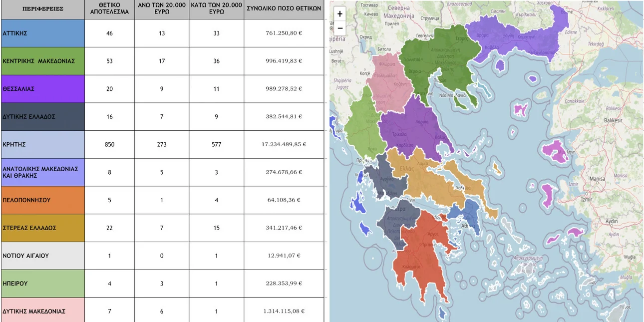Click the ΘΕΤΙΚΟ ΑΠΟΤΕΛΕΣΜΑ column header
Viewport: 644px width, 322px height.
(x=109, y=9)
